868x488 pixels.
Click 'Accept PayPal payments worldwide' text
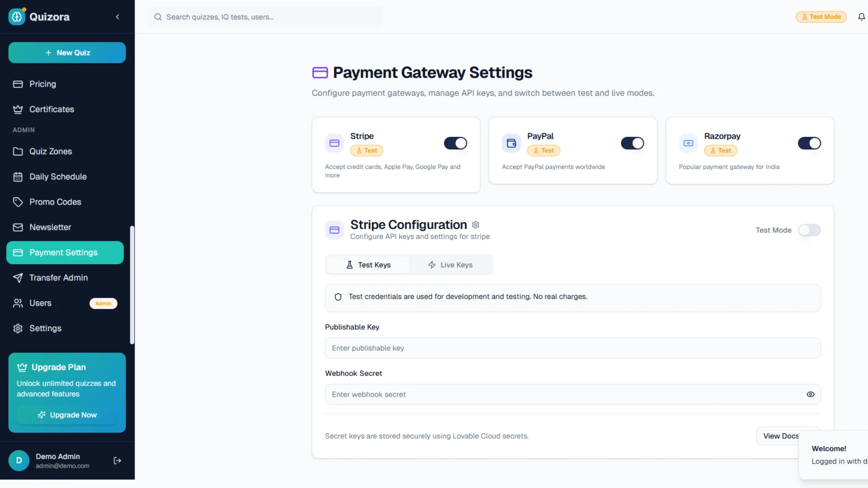tap(553, 167)
